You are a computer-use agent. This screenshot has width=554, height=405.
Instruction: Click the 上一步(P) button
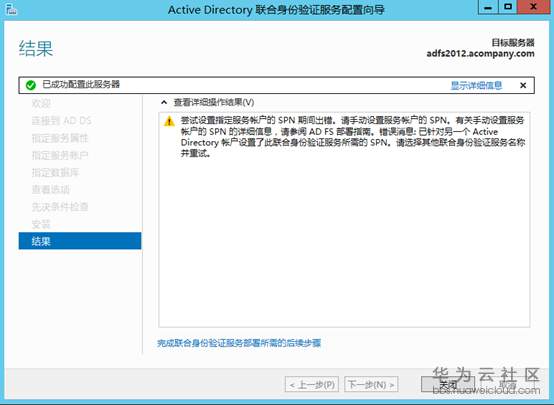312,385
